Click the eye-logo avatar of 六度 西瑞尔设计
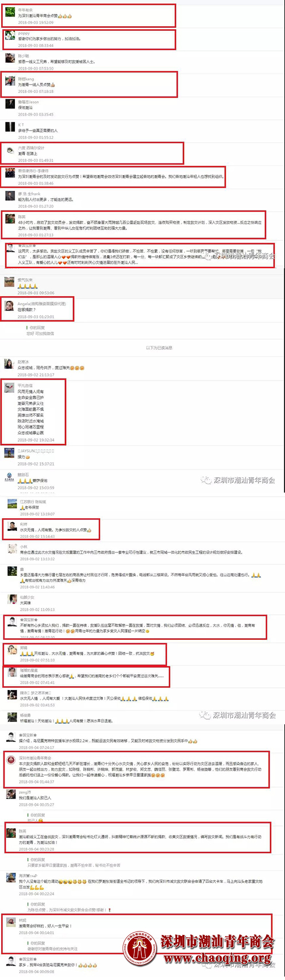The width and height of the screenshot is (285, 980). click(x=10, y=150)
